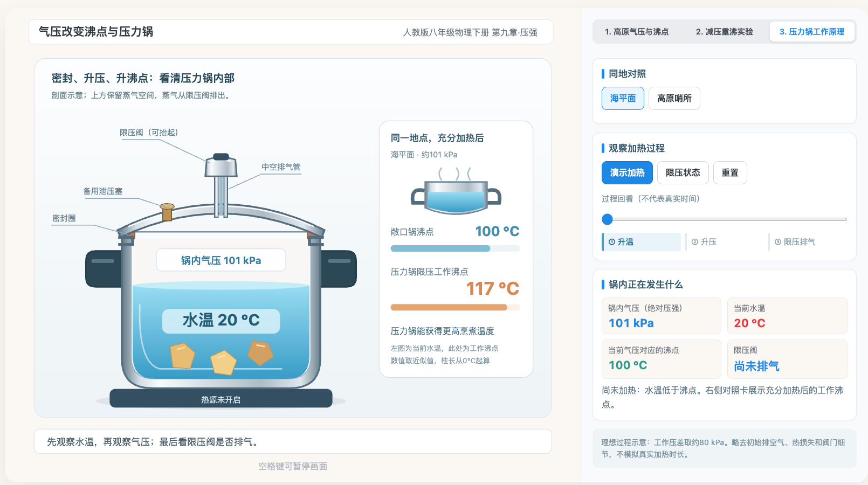Click the 中空排气管 label

281,167
